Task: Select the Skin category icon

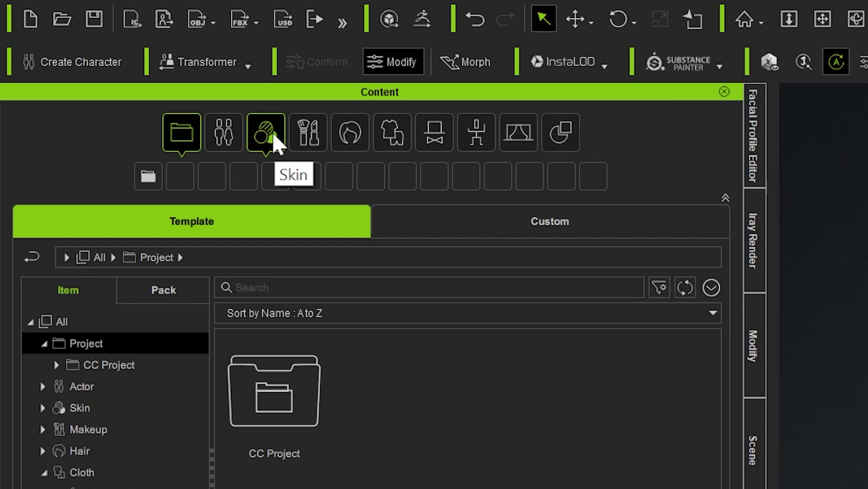Action: pos(265,132)
